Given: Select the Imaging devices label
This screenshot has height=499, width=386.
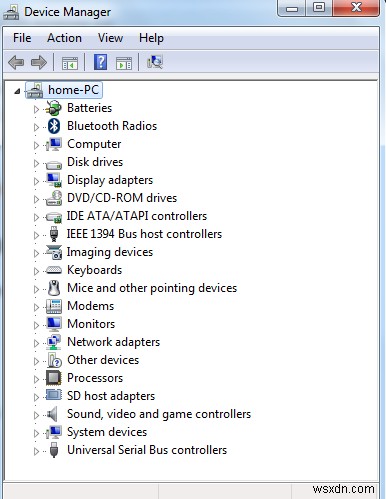Looking at the screenshot, I should [110, 252].
